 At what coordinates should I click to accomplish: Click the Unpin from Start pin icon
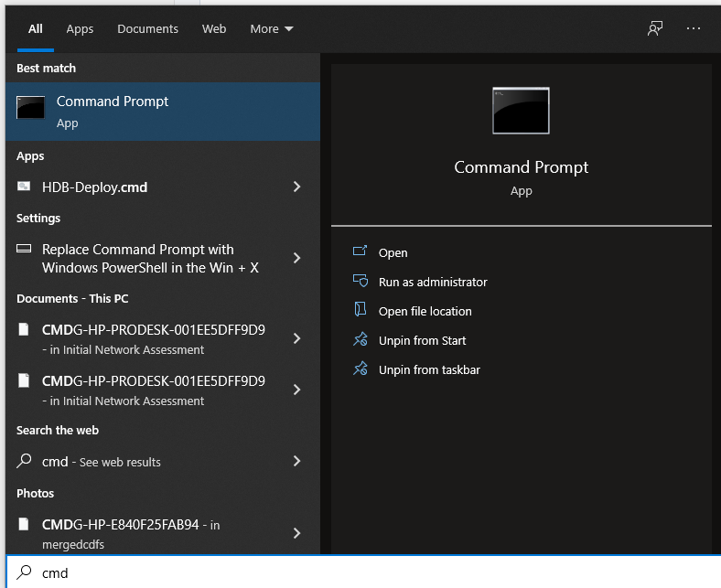coord(360,339)
